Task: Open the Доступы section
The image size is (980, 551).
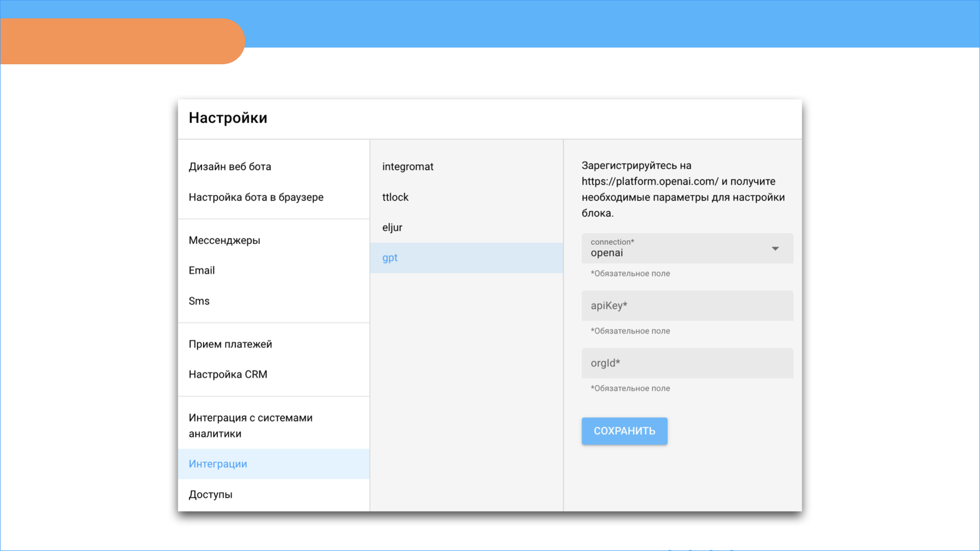Action: click(x=274, y=494)
